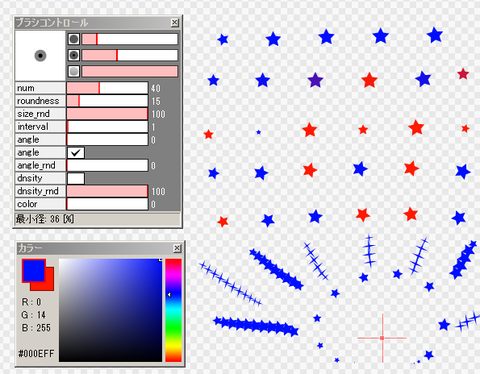Image resolution: width=480 pixels, height=374 pixels.
Task: Click the color slider in brush control
Action: [x=107, y=204]
